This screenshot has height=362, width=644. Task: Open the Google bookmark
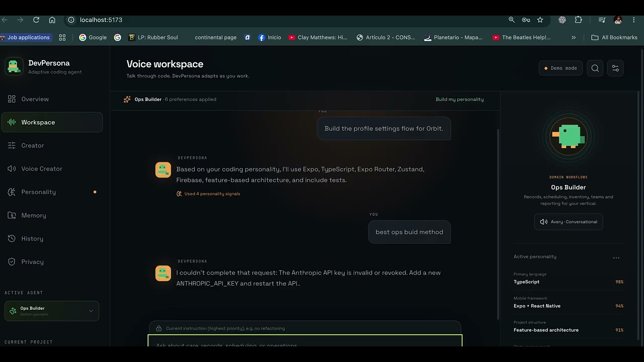point(93,37)
